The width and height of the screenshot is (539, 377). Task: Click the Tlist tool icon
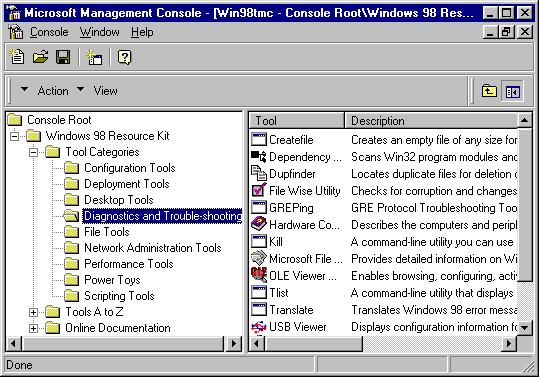pos(259,292)
